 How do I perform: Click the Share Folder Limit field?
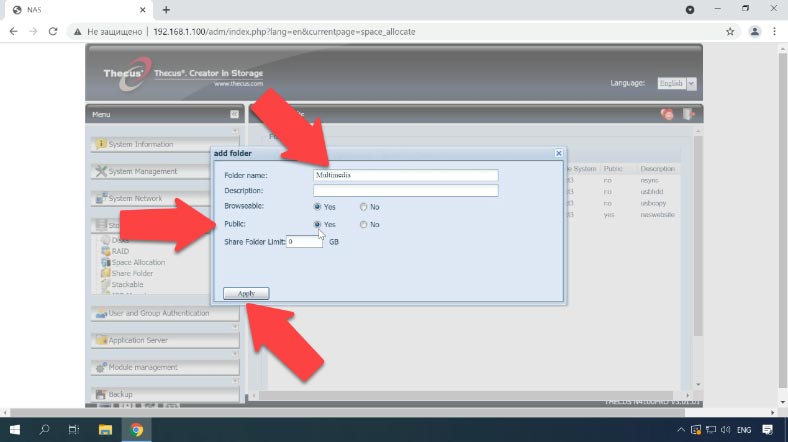coord(305,242)
